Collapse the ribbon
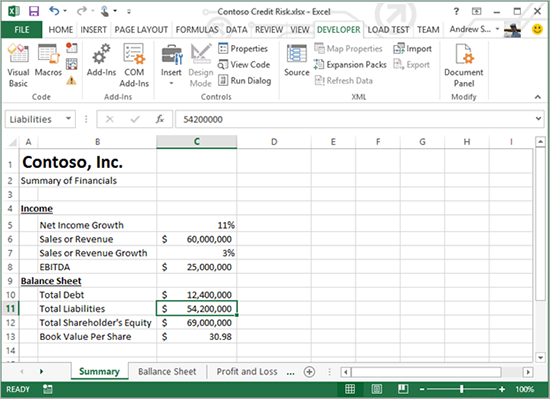The image size is (550, 399). (538, 97)
